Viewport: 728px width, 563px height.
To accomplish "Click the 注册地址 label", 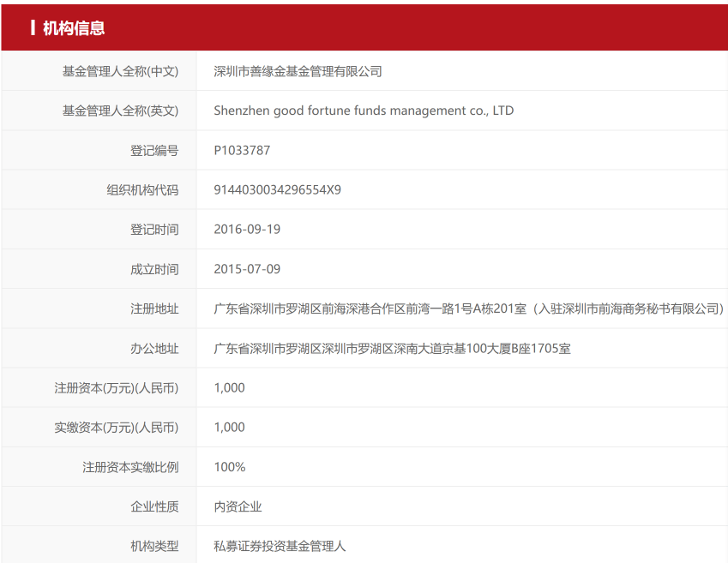I will pyautogui.click(x=154, y=308).
